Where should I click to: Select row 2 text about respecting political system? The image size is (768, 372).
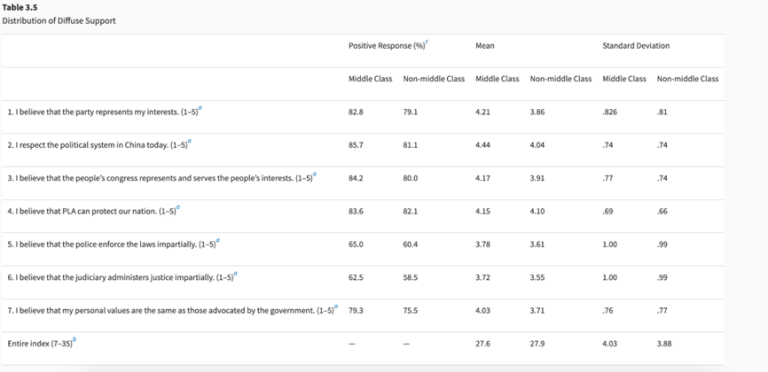97,145
